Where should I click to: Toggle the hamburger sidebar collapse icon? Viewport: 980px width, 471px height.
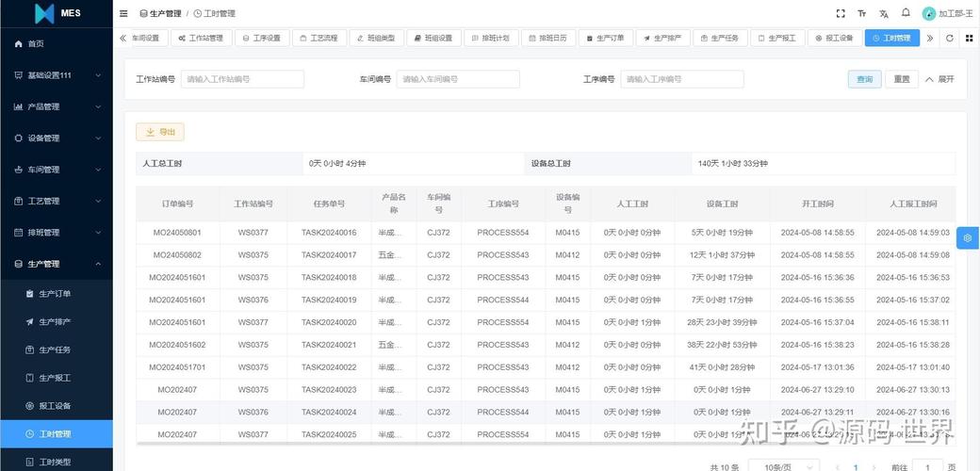pos(123,13)
